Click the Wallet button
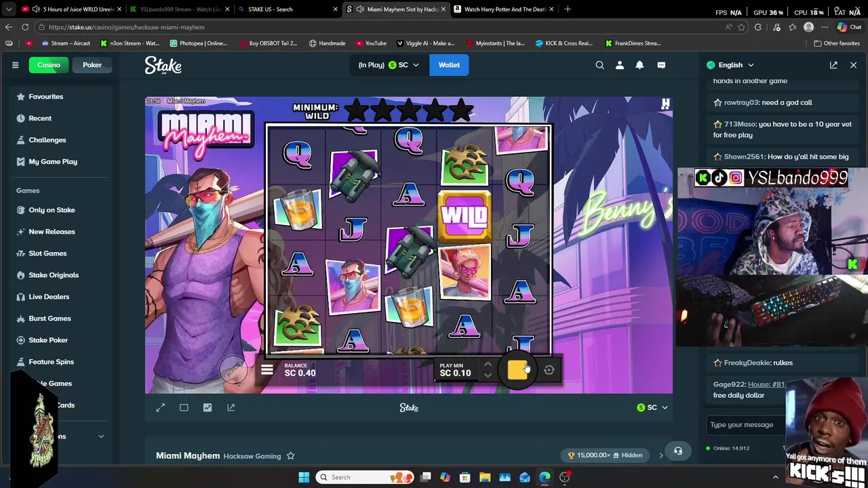This screenshot has height=488, width=868. pos(449,65)
